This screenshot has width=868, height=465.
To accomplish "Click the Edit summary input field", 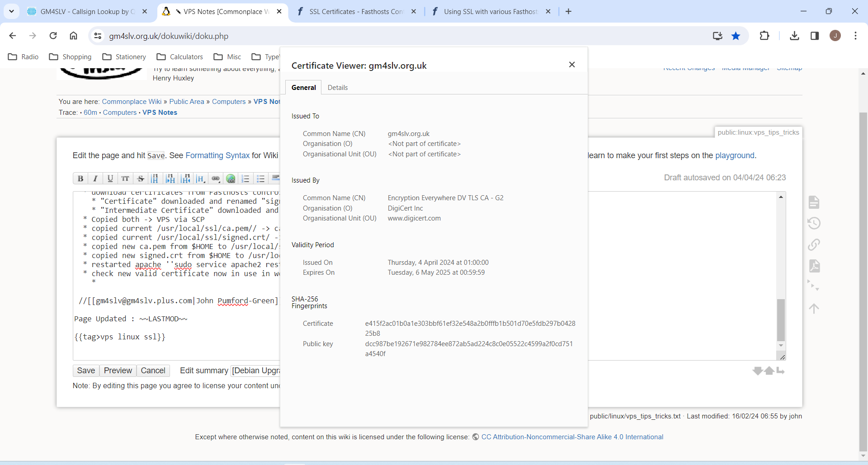I will (x=256, y=371).
